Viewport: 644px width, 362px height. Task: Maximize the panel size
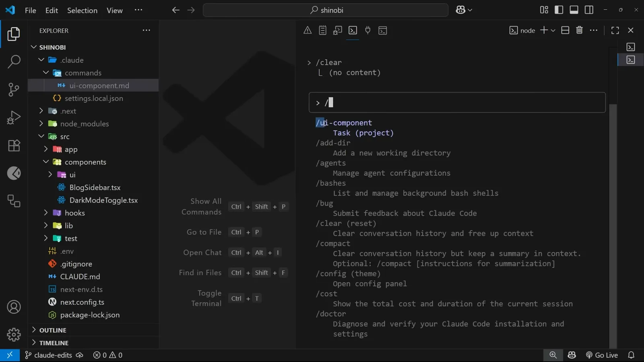coord(615,30)
